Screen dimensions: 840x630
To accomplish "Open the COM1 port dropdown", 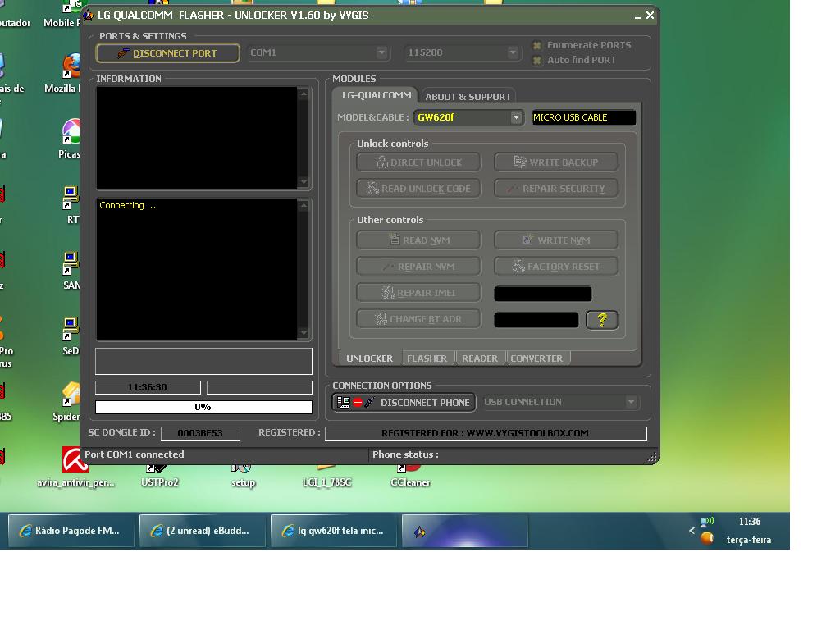I will coord(381,52).
